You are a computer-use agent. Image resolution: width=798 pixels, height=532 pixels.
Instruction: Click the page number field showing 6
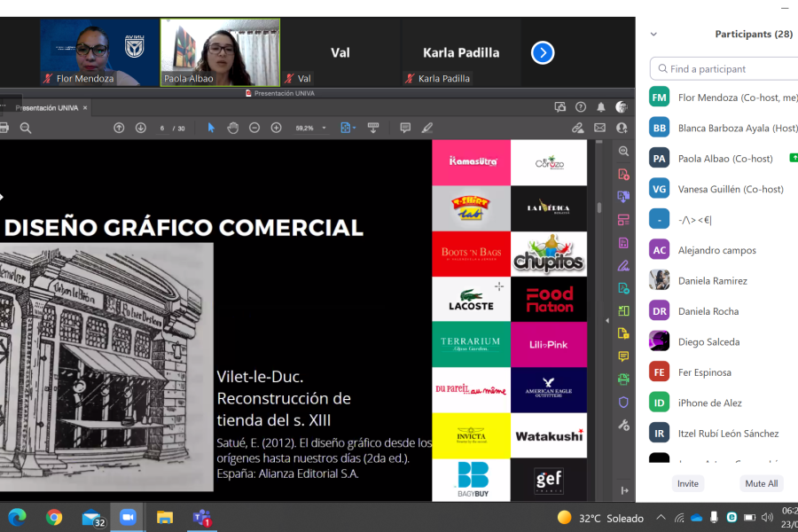[x=162, y=129]
